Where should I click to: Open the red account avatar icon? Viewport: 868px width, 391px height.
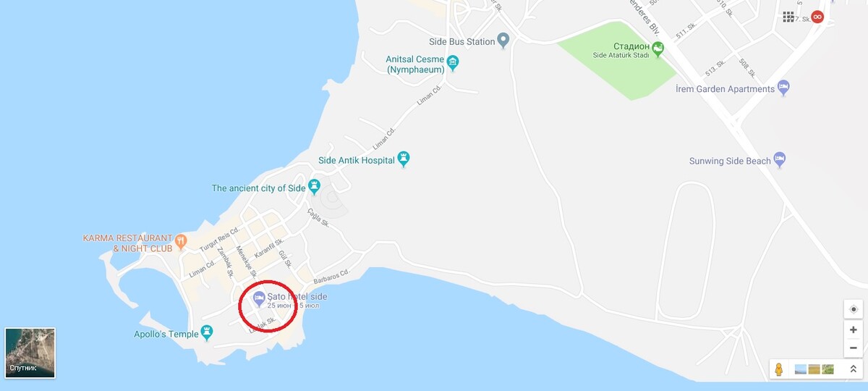817,17
